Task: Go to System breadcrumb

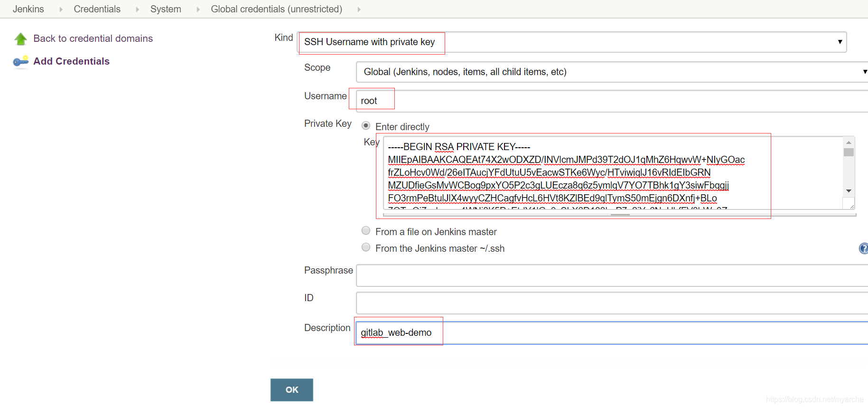Action: pos(166,9)
